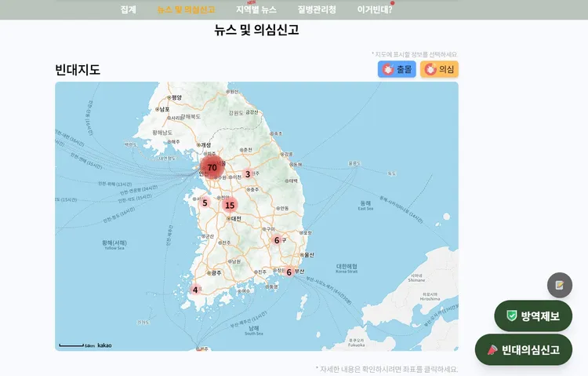The height and width of the screenshot is (376, 588).
Task: Click the 70 cluster marker near Seoul
Action: pos(212,167)
